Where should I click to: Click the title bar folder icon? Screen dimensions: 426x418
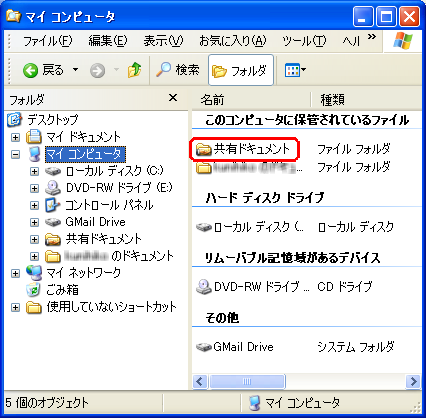(14, 16)
